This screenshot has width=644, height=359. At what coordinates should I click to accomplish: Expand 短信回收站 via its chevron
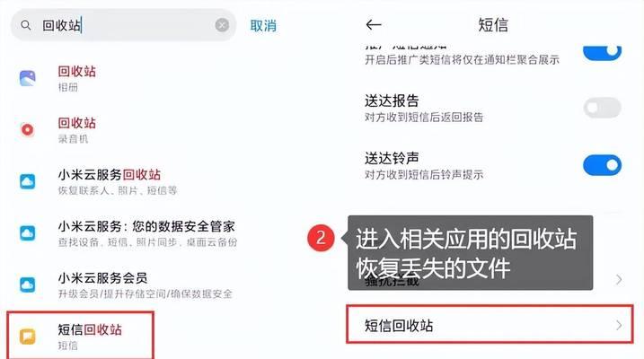click(x=619, y=326)
